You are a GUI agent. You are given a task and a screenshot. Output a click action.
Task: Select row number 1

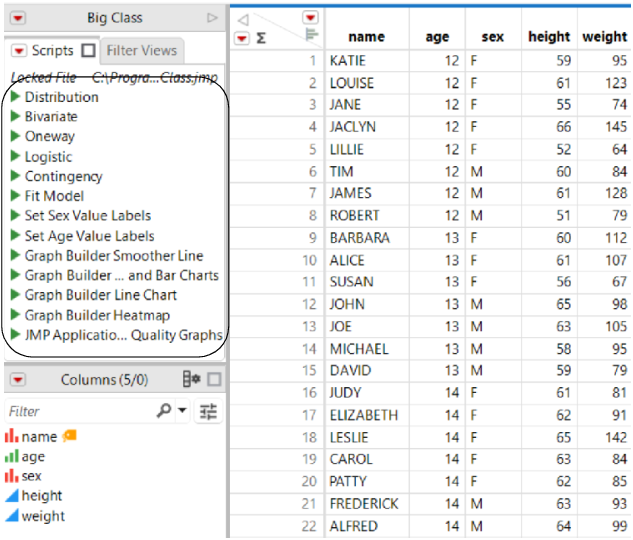pos(312,61)
